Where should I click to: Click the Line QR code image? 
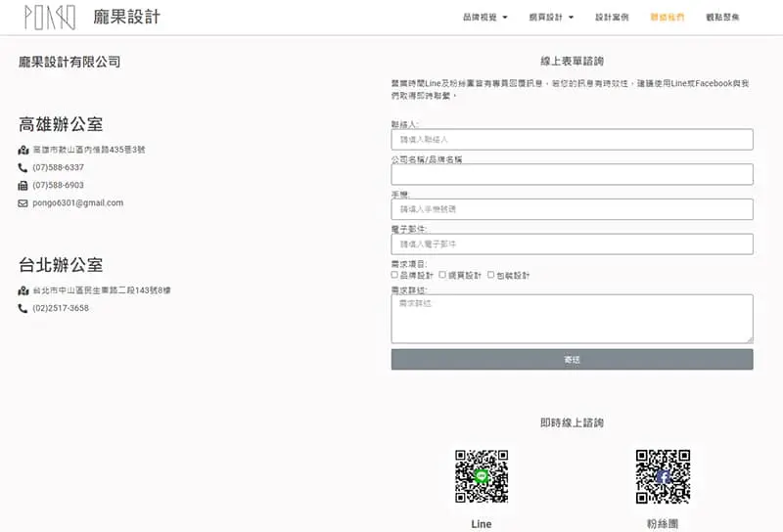click(482, 476)
